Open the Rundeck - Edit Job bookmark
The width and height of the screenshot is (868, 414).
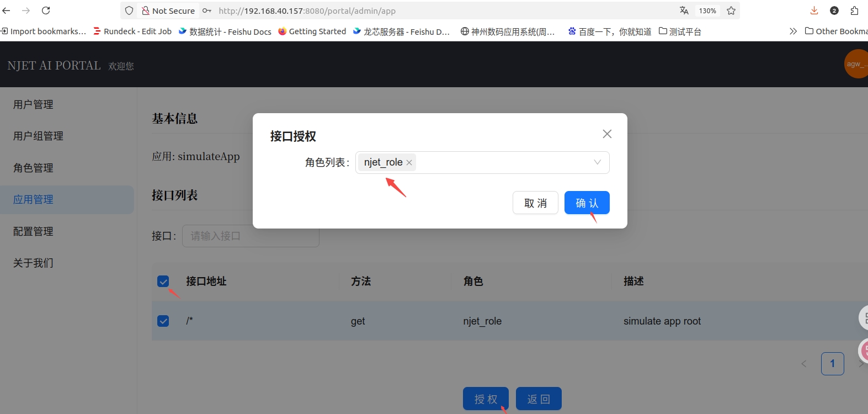coord(132,31)
